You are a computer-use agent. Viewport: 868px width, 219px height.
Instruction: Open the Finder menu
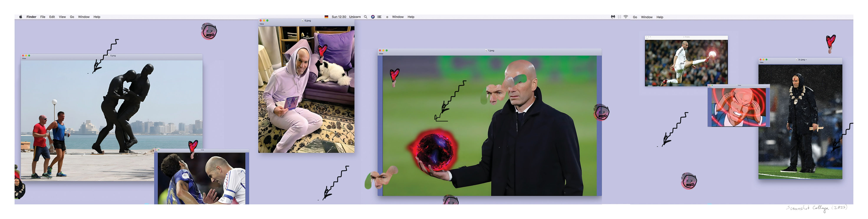[31, 17]
